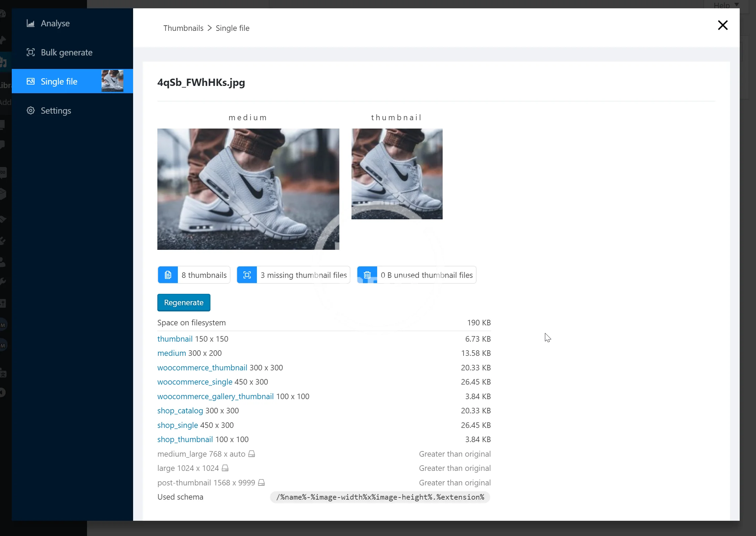This screenshot has height=536, width=756.
Task: Click the medium sneaker preview image
Action: pyautogui.click(x=248, y=189)
